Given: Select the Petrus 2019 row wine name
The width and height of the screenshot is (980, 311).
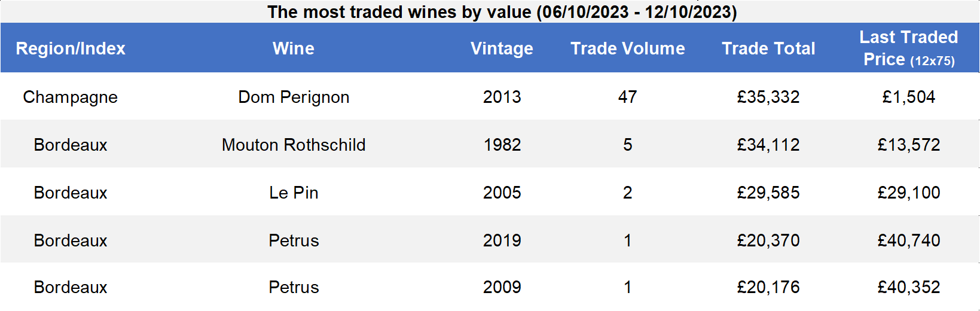Looking at the screenshot, I should tap(294, 240).
